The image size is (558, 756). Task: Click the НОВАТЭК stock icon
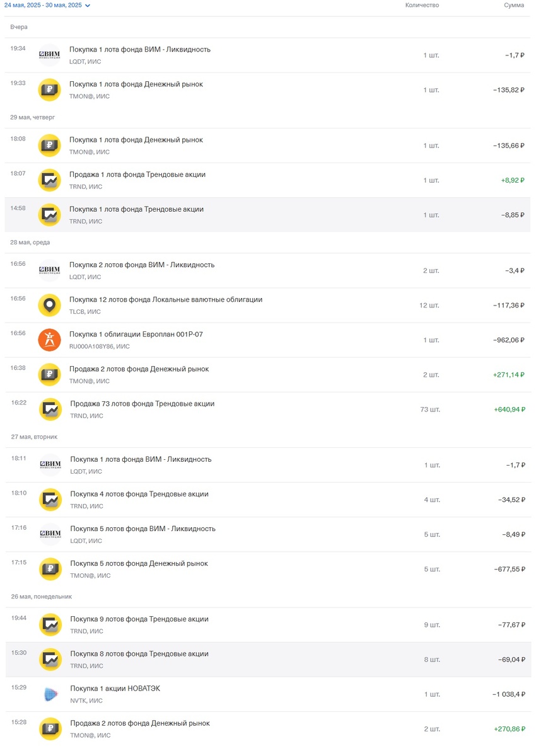click(50, 694)
